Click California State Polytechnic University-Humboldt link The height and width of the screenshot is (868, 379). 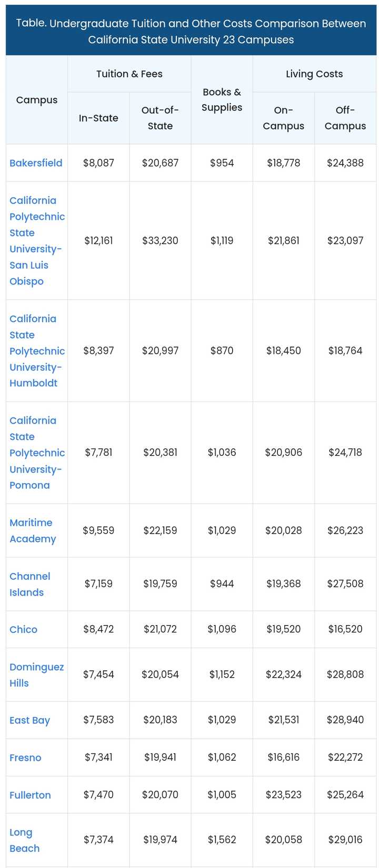[x=37, y=351]
